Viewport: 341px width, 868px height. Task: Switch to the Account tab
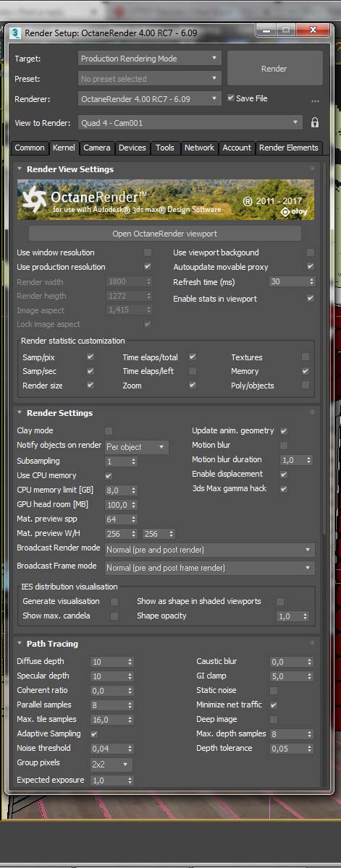237,148
